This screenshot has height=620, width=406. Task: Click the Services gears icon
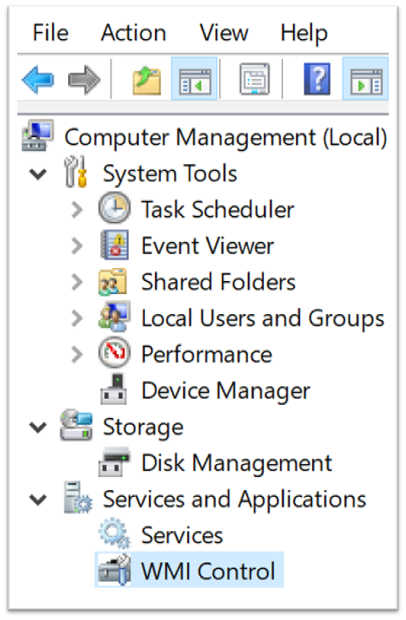[114, 533]
